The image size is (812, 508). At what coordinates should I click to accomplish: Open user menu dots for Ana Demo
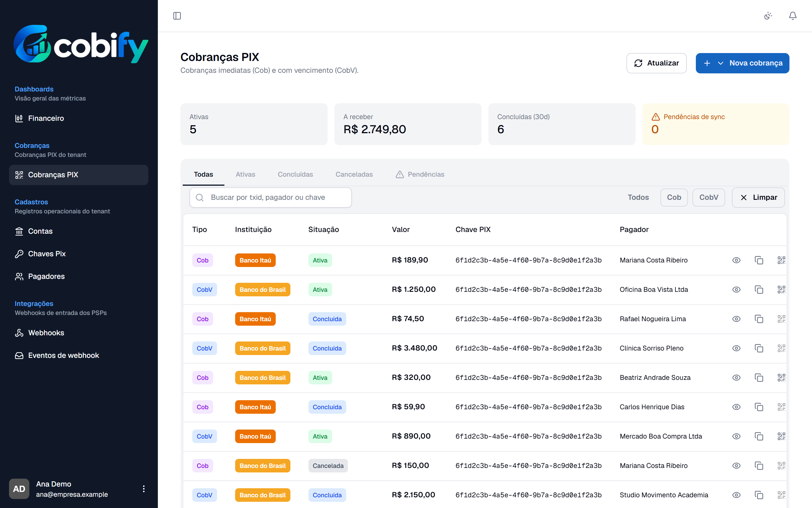tap(144, 489)
